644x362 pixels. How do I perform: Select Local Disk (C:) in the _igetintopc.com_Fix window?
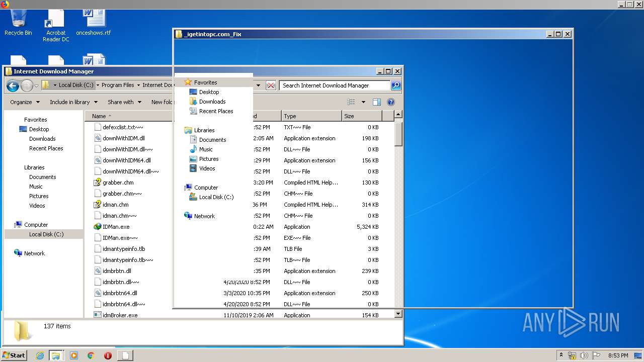(x=216, y=197)
